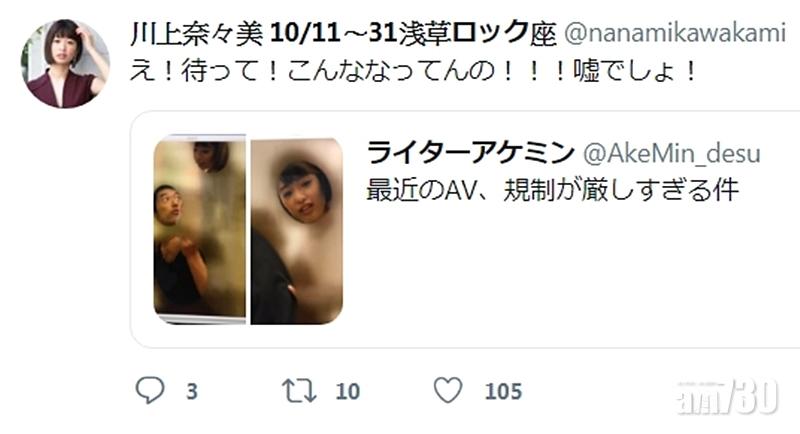This screenshot has width=800, height=434.
Task: Click the am730 watermark logo
Action: point(728,397)
